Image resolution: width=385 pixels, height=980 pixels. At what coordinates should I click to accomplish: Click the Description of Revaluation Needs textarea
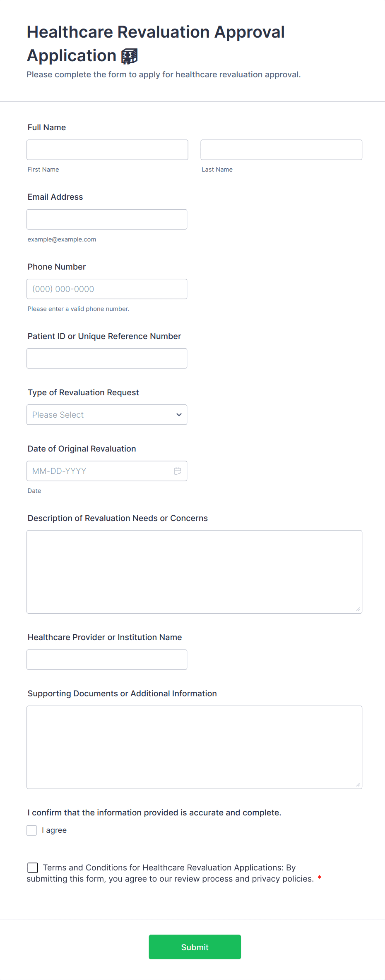[194, 572]
